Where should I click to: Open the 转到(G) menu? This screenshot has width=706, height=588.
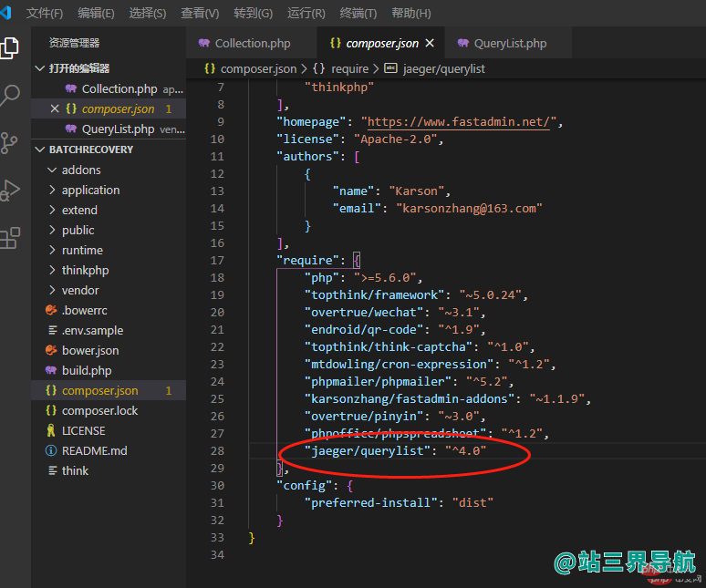coord(253,13)
